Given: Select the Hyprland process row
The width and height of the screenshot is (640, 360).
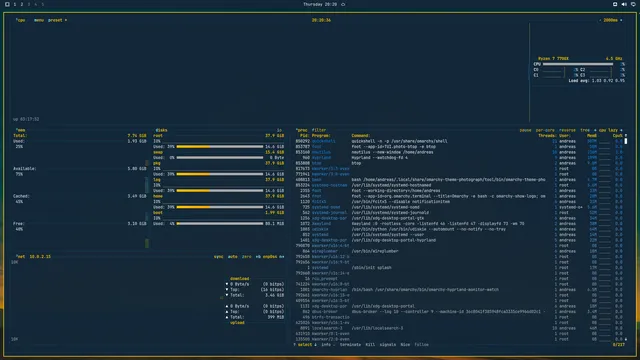Looking at the screenshot, I should click(459, 158).
